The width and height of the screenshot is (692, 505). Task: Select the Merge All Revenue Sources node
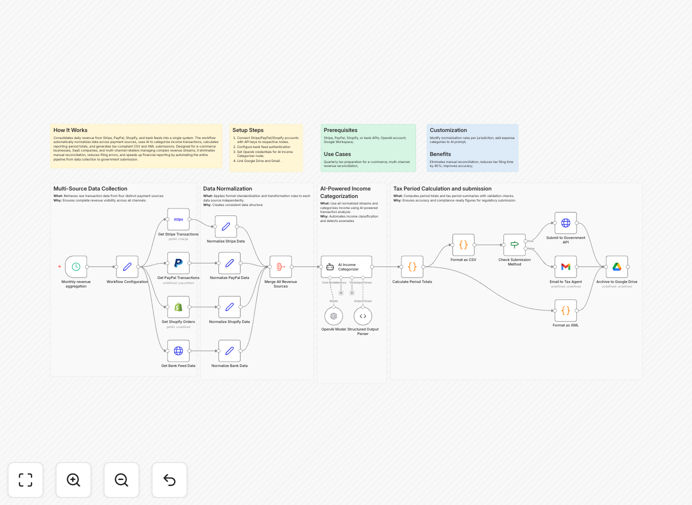(x=281, y=267)
